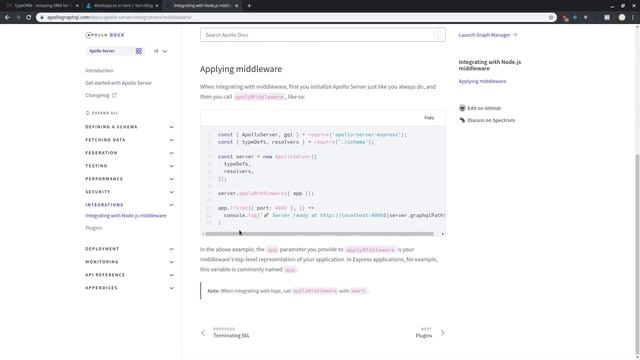Expand the Defining a Schema section
Image resolution: width=640 pixels, height=360 pixels.
tap(129, 127)
